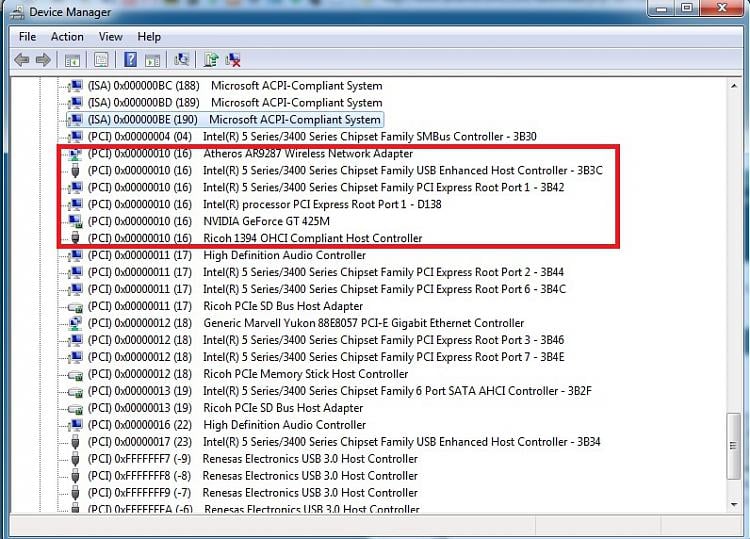Screen dimensions: 750x539
Task: Click the blue question mark Help icon
Action: point(130,60)
